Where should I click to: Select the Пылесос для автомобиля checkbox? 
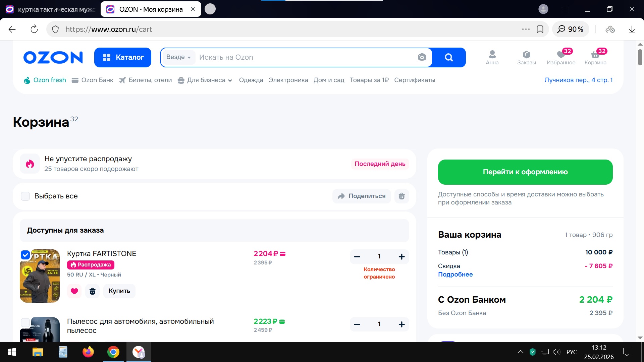click(25, 322)
